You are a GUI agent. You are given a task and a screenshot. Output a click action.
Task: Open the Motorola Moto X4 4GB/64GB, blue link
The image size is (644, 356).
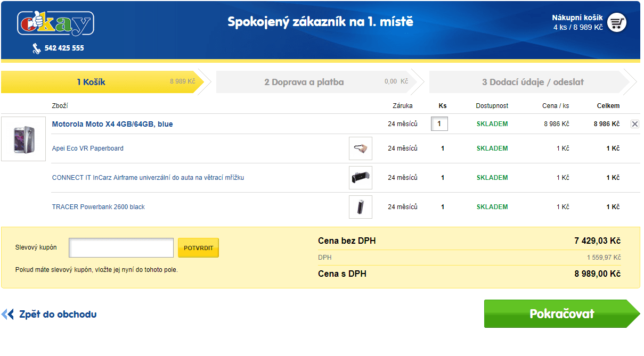pos(112,124)
